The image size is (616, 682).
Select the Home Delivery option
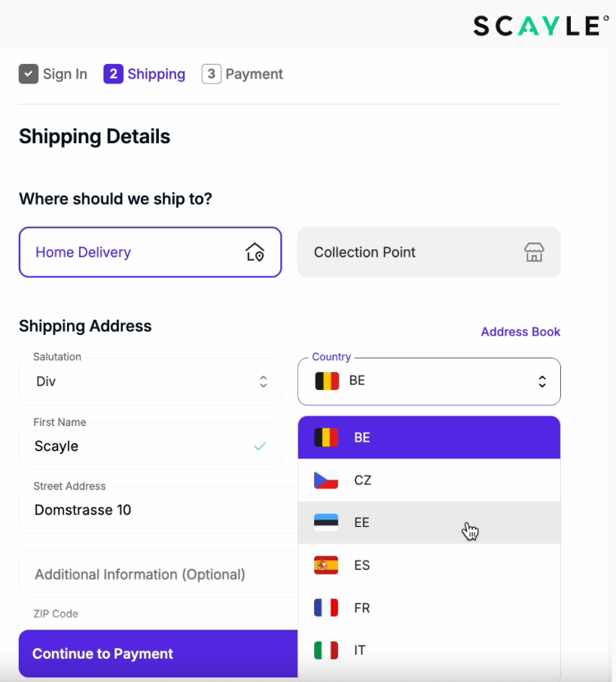point(150,252)
